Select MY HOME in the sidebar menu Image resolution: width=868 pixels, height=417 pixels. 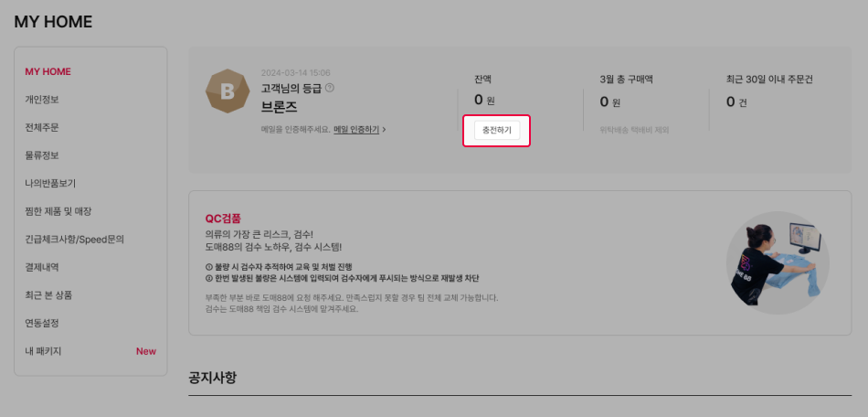tap(48, 71)
